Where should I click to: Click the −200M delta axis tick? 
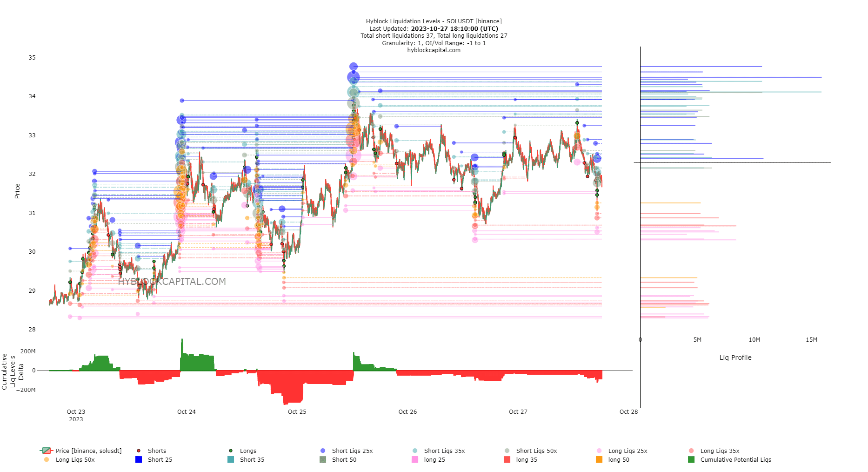[26, 390]
